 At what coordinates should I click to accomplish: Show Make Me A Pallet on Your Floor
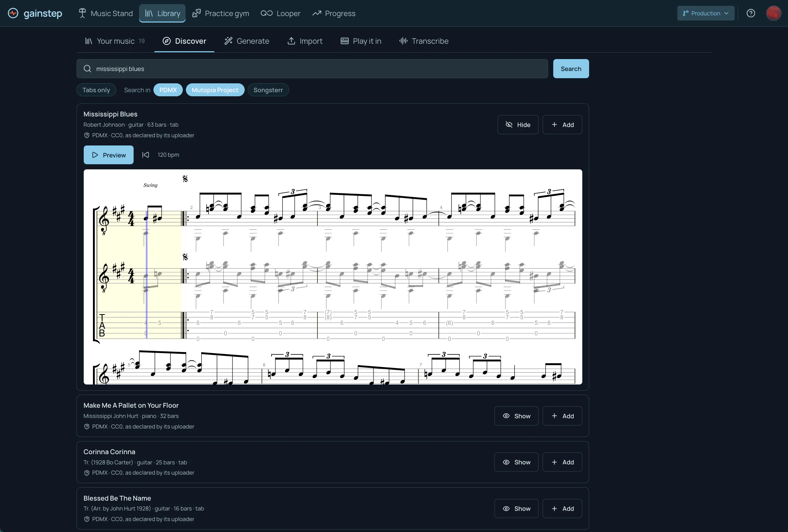pos(516,416)
